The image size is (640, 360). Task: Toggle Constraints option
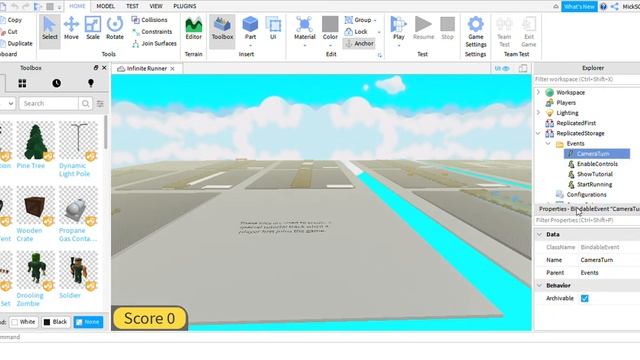[x=152, y=31]
